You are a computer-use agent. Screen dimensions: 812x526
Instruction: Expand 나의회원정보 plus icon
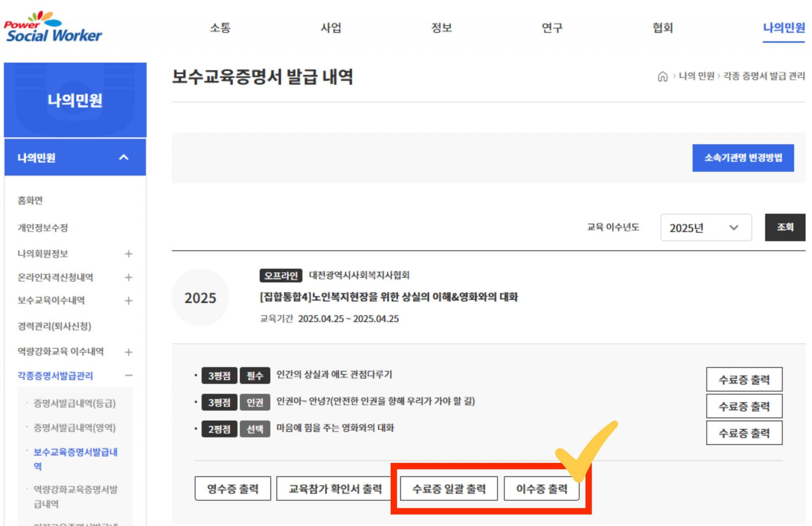(129, 254)
